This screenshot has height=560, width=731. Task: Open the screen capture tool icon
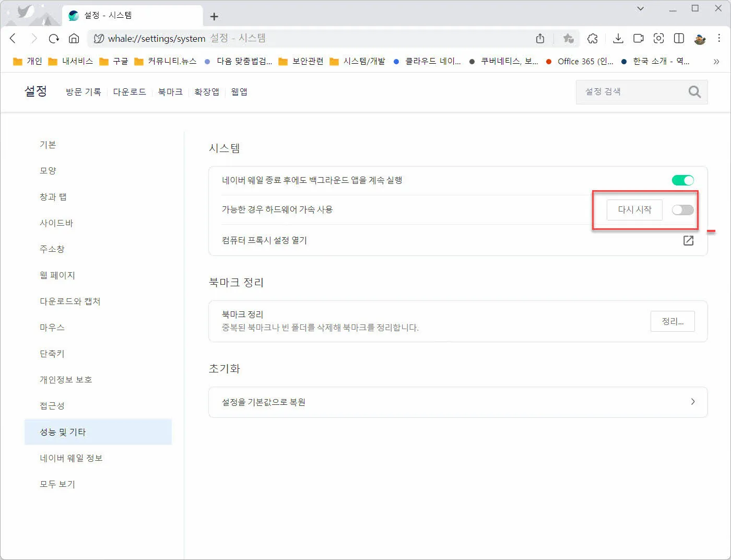point(658,38)
